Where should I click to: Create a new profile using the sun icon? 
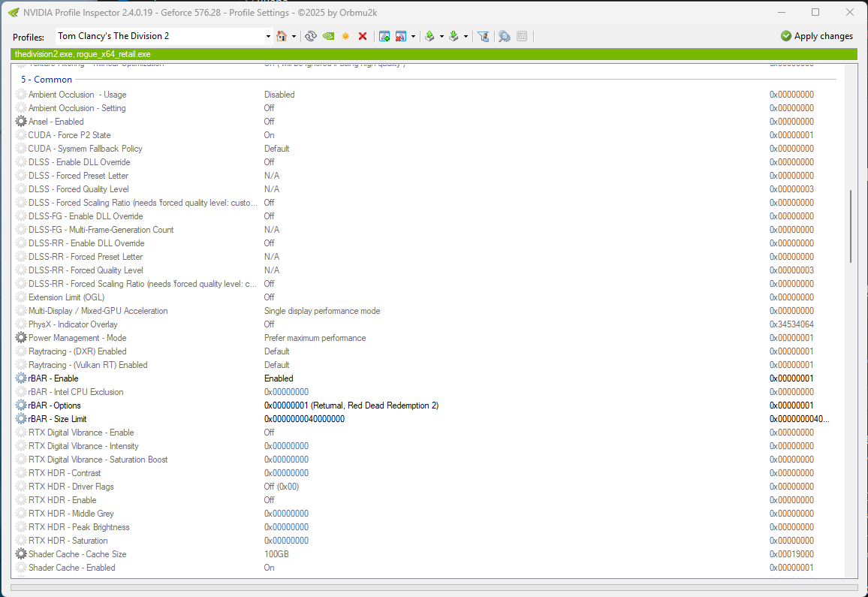pyautogui.click(x=345, y=36)
